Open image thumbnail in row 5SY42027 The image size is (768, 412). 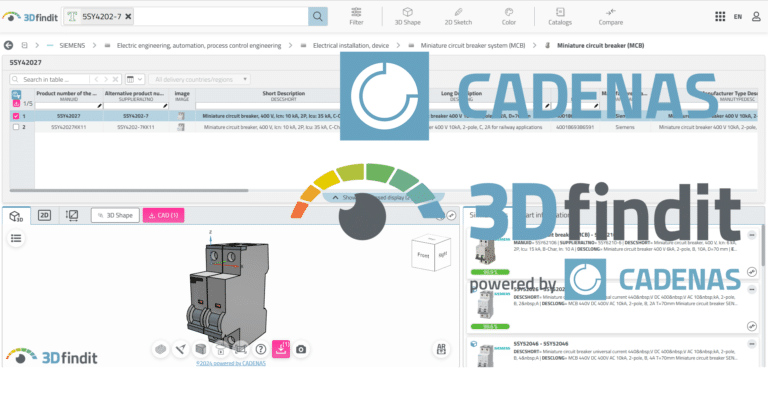tap(181, 116)
